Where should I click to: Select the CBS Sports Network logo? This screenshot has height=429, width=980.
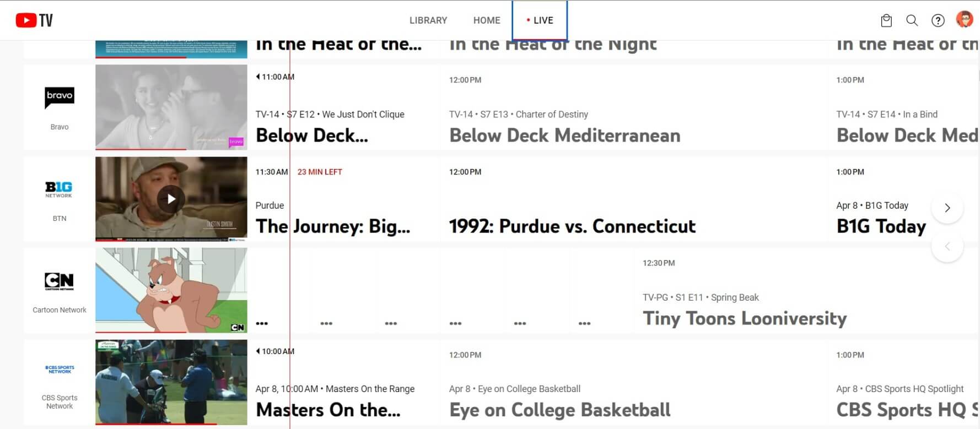pos(60,369)
